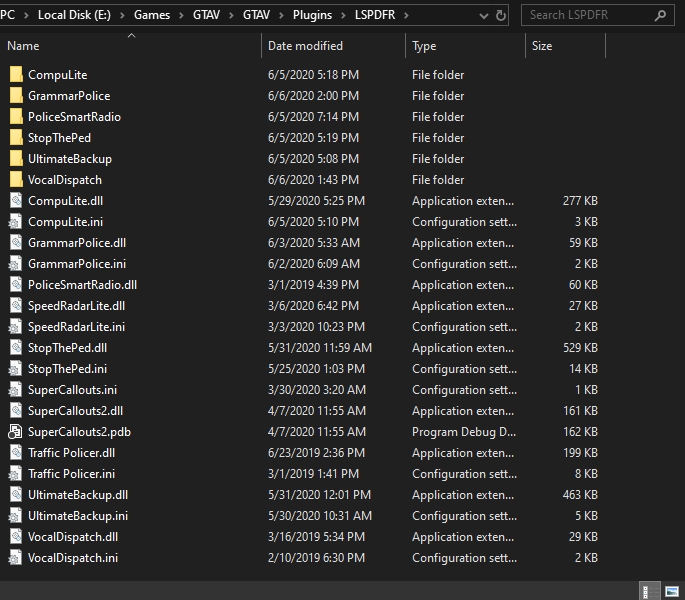Click the PoliceSmartRadio folder icon

coord(16,117)
